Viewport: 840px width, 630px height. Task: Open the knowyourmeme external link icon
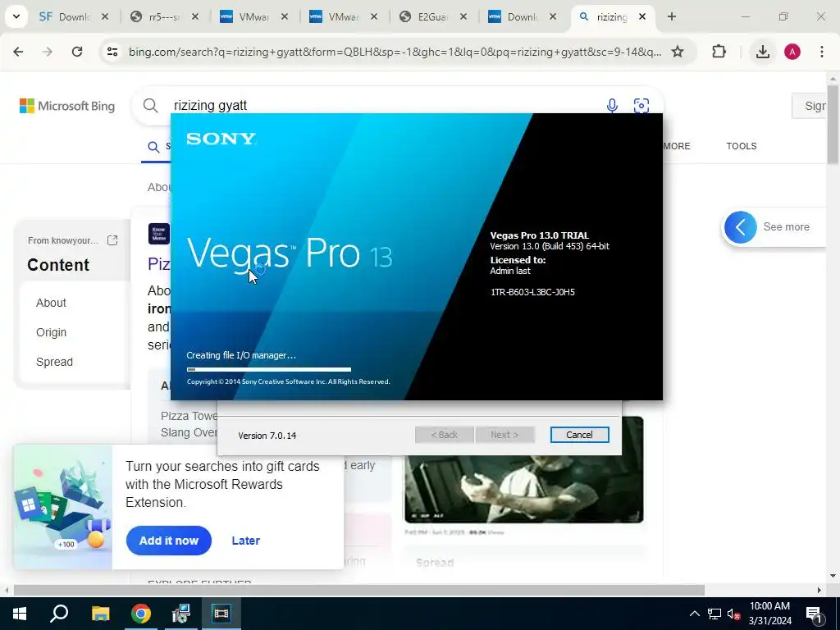112,240
